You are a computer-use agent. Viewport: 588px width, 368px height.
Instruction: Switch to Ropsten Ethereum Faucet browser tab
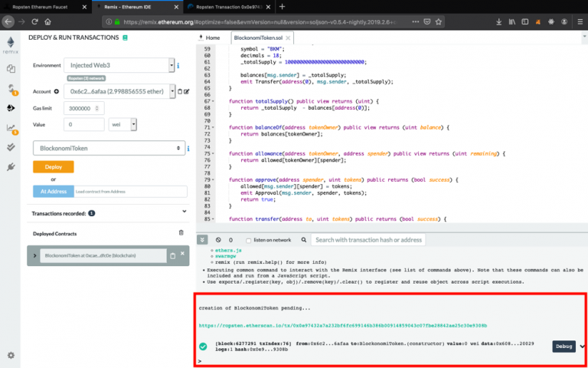[x=40, y=6]
